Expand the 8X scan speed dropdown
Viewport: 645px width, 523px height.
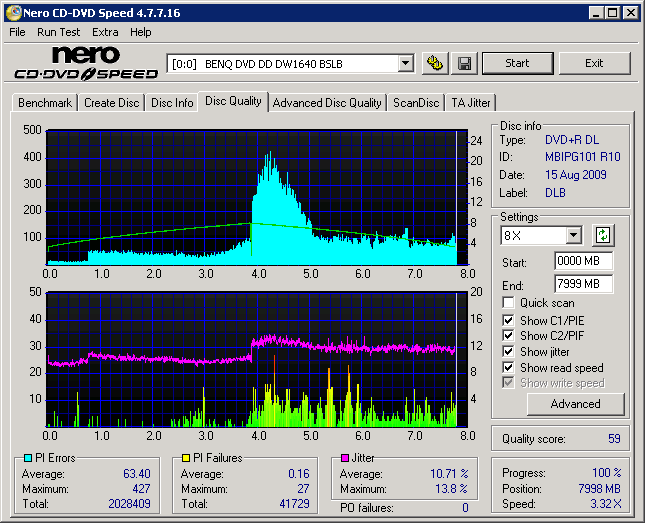pos(573,236)
